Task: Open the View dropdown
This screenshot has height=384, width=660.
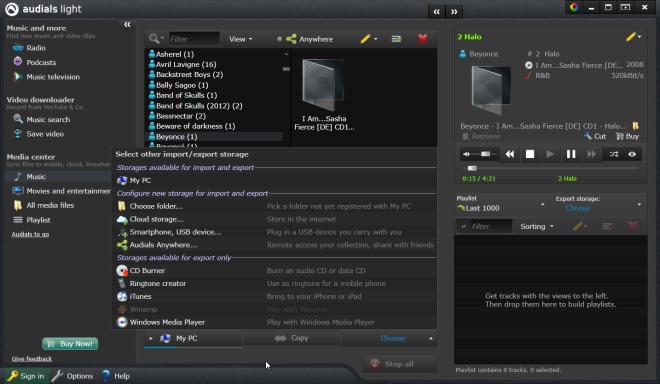Action: click(240, 39)
